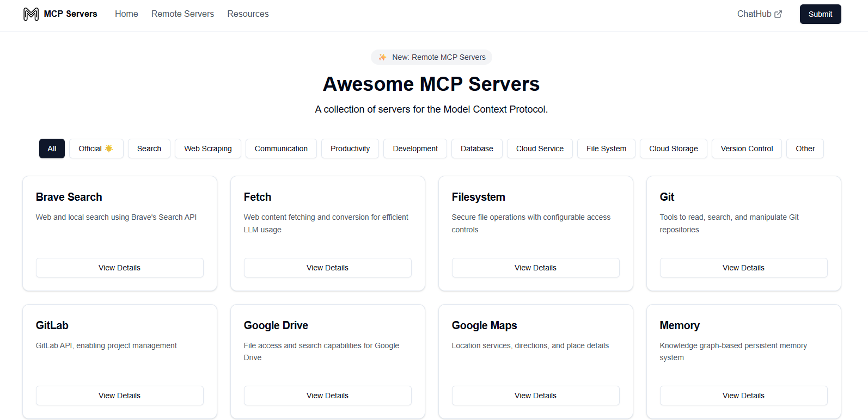Click 'Web and local search' description
Screen dimensions: 868x420
coord(116,217)
